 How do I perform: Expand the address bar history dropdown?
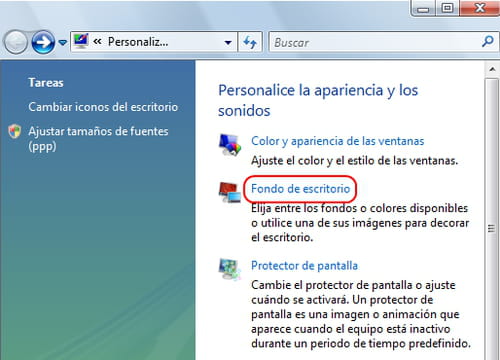(x=228, y=43)
